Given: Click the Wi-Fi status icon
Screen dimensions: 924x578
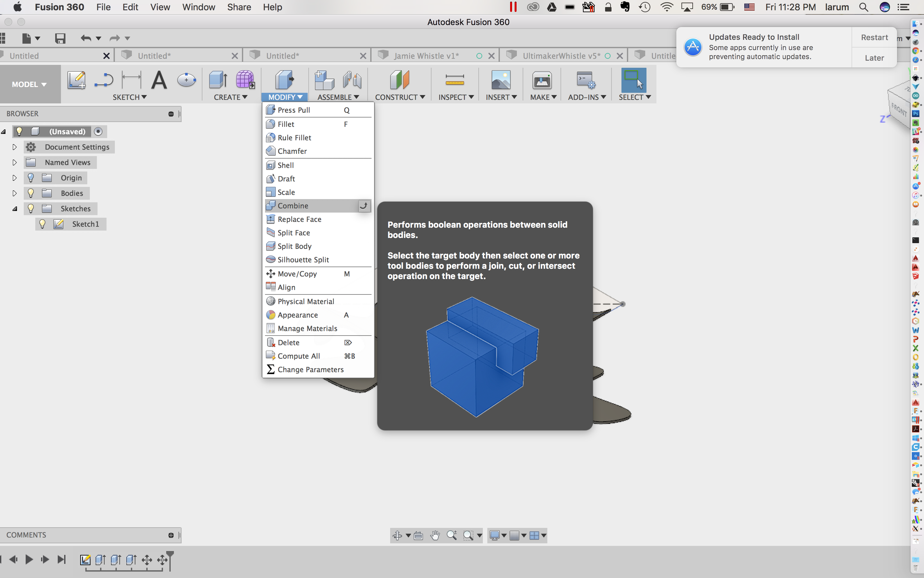Looking at the screenshot, I should coord(666,7).
